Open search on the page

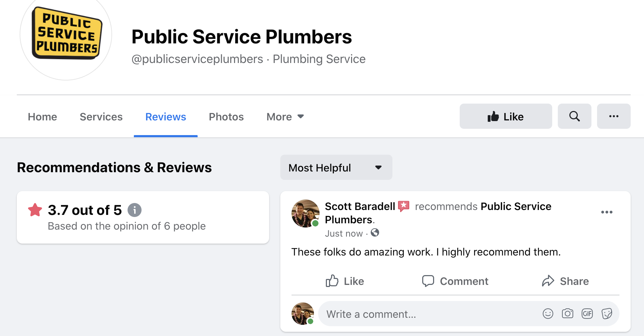(574, 116)
